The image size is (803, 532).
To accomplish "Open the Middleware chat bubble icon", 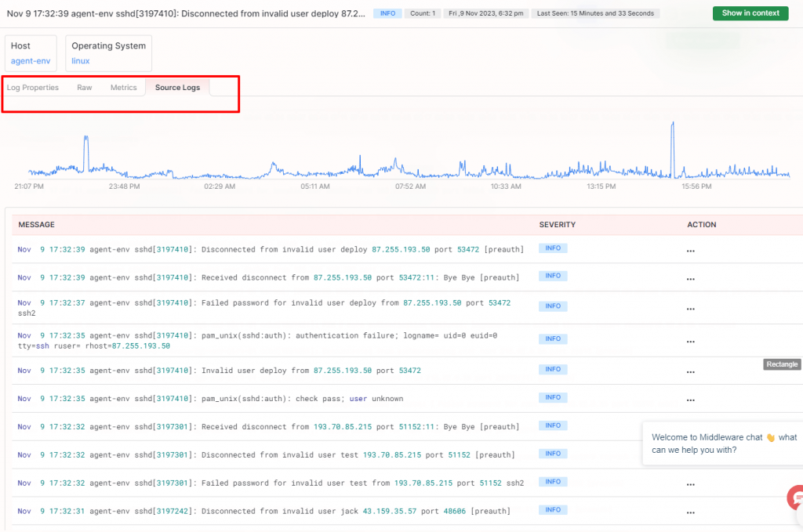I will click(795, 498).
